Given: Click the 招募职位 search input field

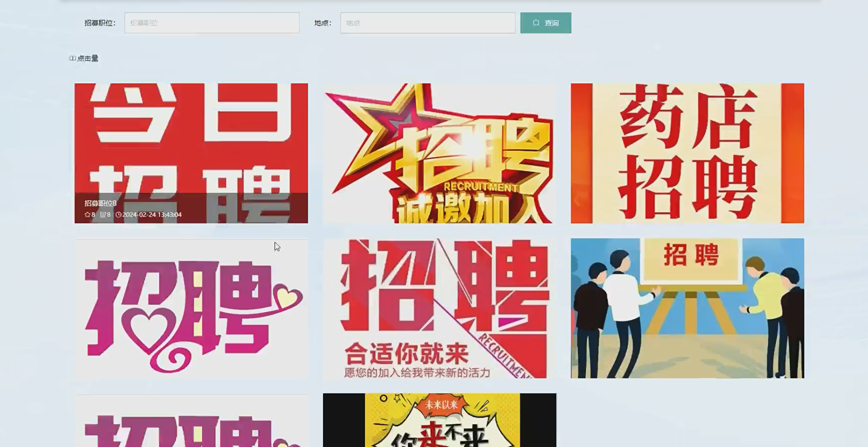Looking at the screenshot, I should 212,23.
